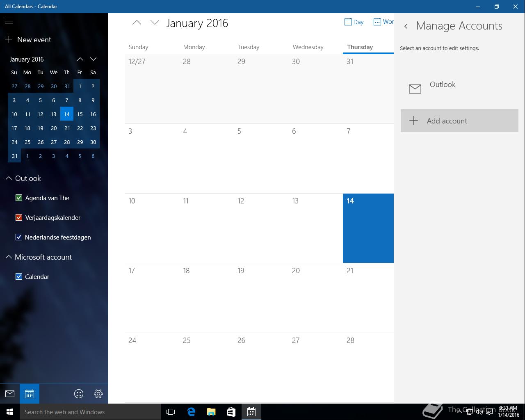The image size is (525, 420).
Task: Uncheck Nederlandse feestdagen calendar
Action: 18,237
